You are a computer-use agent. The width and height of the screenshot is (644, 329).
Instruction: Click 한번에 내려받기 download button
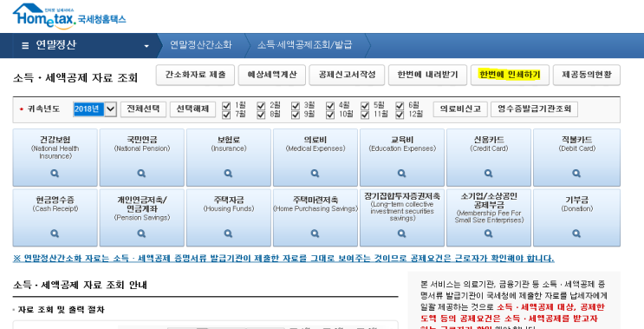pyautogui.click(x=427, y=75)
